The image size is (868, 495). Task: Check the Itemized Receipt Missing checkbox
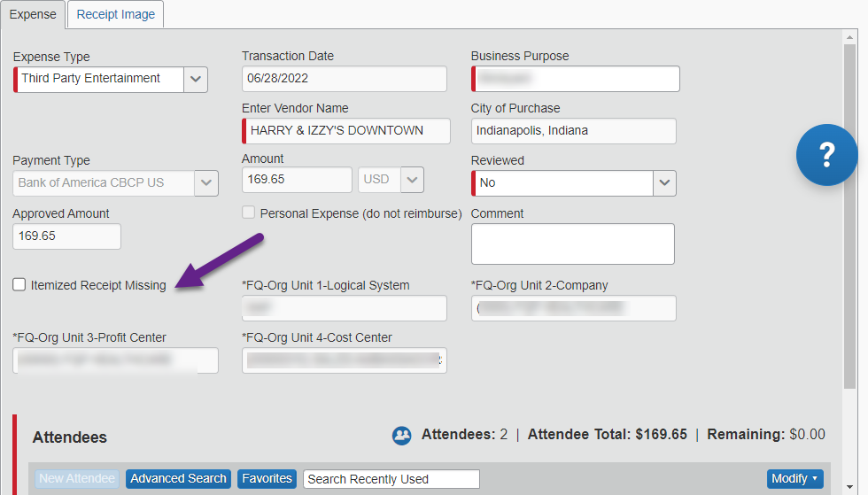(19, 284)
